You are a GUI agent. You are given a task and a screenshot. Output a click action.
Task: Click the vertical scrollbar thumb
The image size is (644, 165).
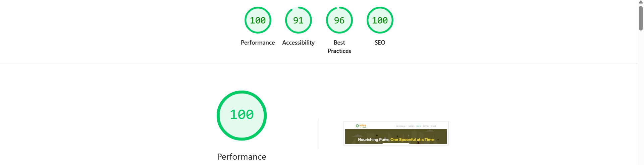coord(641,18)
